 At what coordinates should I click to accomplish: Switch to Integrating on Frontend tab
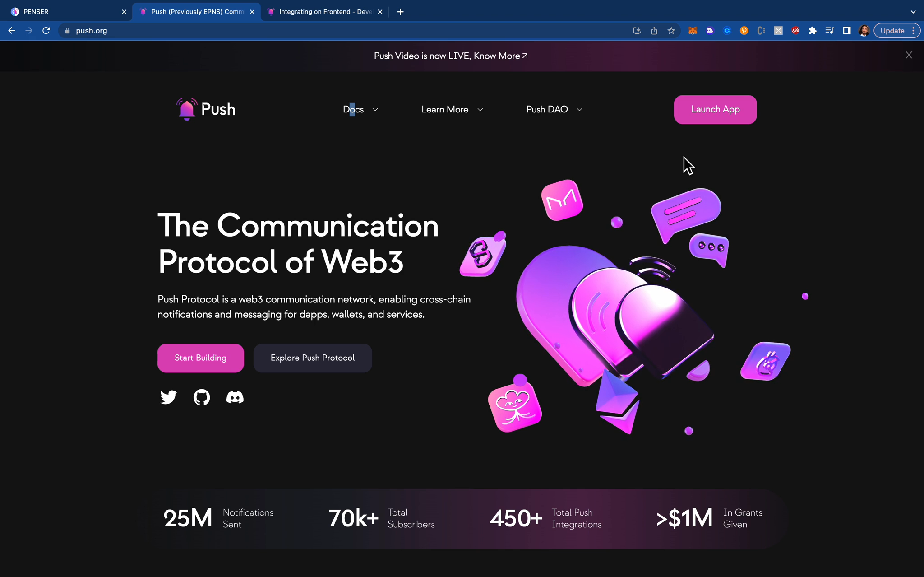pos(324,12)
